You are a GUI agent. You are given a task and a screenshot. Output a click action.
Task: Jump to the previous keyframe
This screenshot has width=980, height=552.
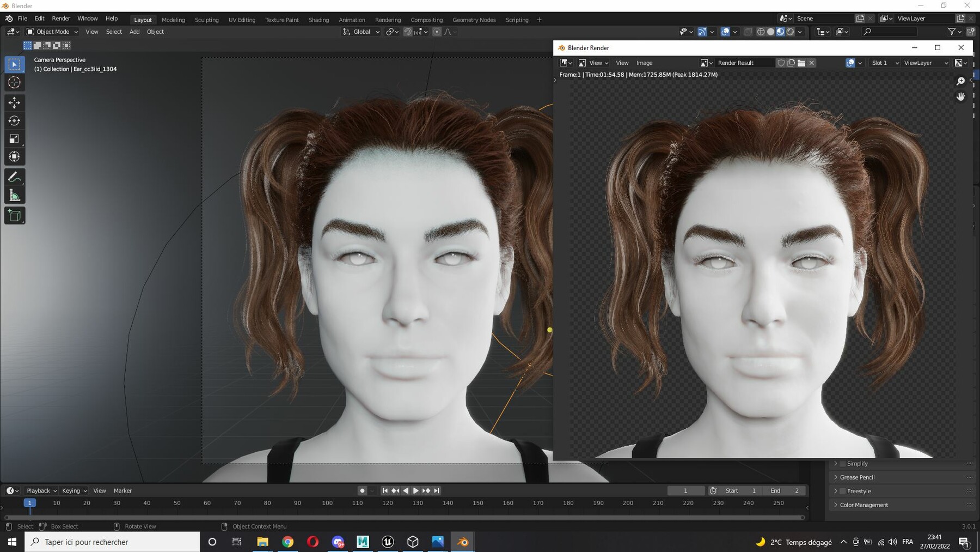[x=395, y=490]
